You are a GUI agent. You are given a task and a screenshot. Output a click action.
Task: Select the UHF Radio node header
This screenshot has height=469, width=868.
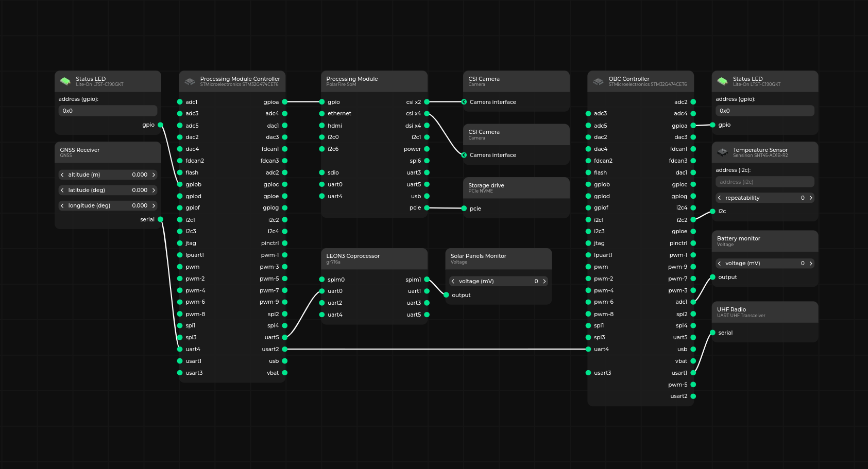765,312
